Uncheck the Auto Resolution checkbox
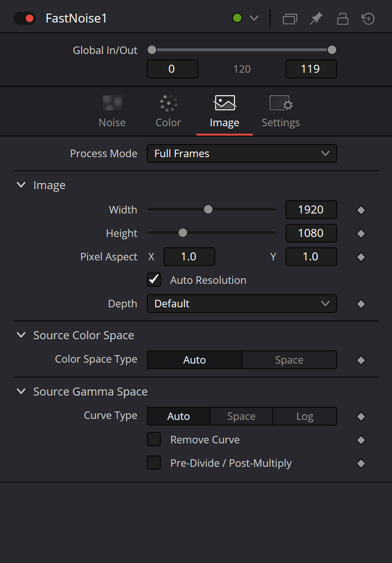 154,280
